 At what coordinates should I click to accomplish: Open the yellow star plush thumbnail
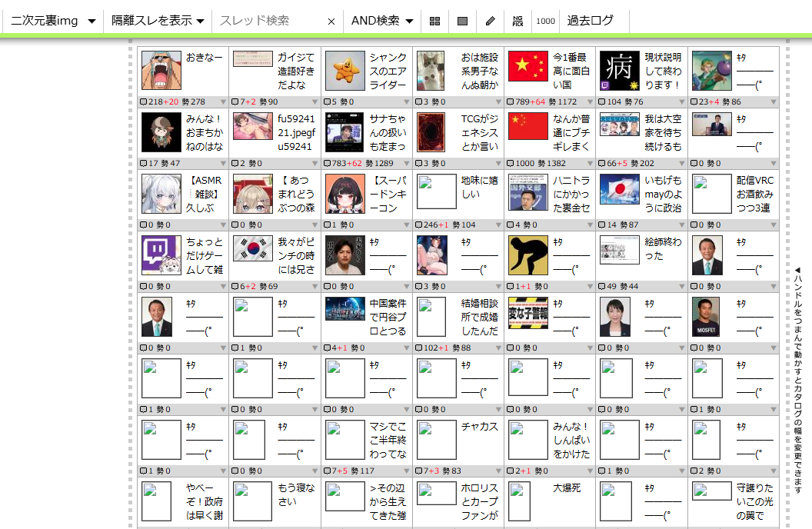pyautogui.click(x=344, y=71)
